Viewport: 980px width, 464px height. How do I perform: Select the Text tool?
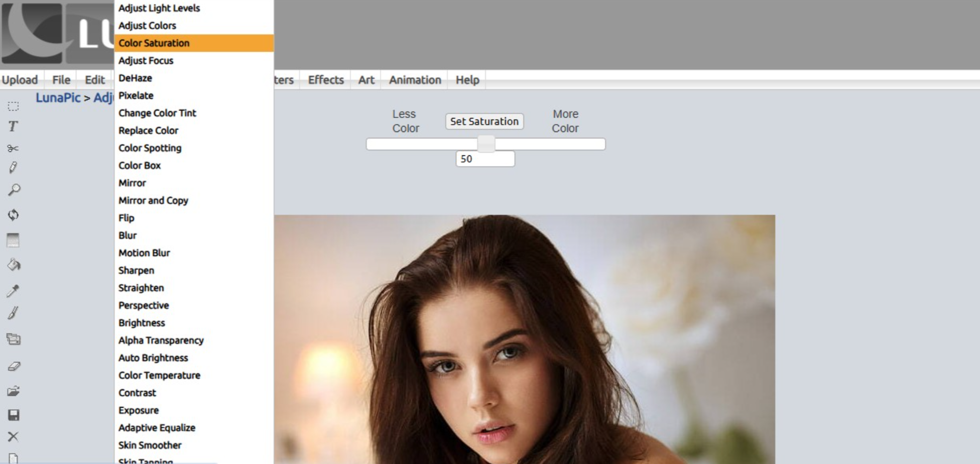pyautogui.click(x=13, y=127)
